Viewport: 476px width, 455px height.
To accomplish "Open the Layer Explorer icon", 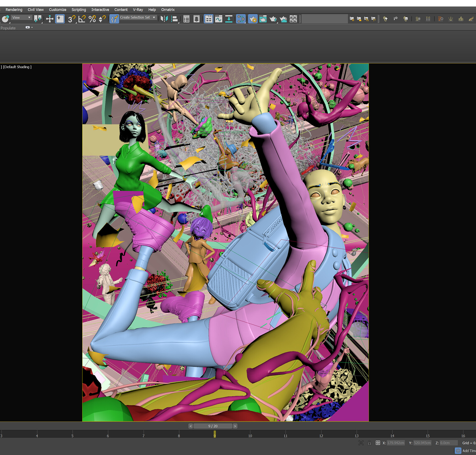I will (x=197, y=19).
